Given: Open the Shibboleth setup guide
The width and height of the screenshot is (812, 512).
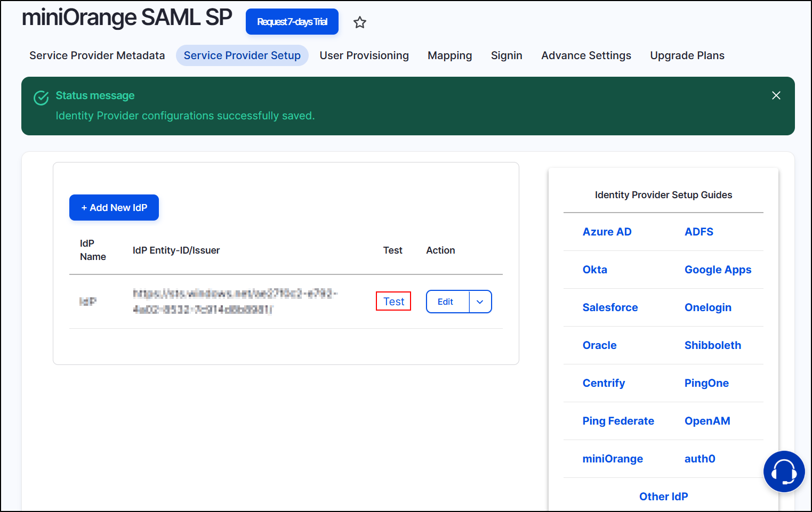Looking at the screenshot, I should pyautogui.click(x=713, y=345).
